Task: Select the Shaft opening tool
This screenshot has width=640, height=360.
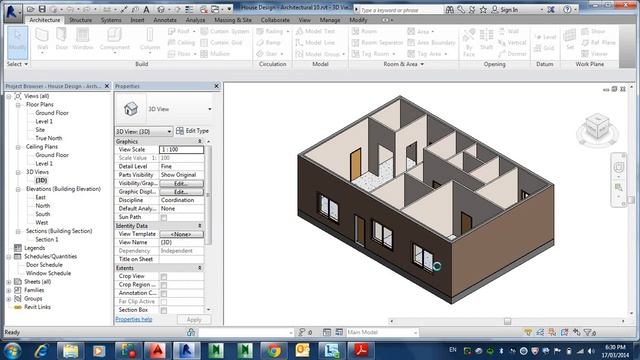Action: (486, 40)
